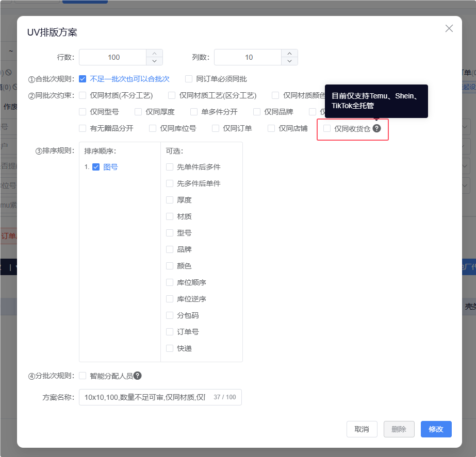Decrease 列数 value with down arrow
Viewport: 476px width, 457px height.
(x=290, y=61)
